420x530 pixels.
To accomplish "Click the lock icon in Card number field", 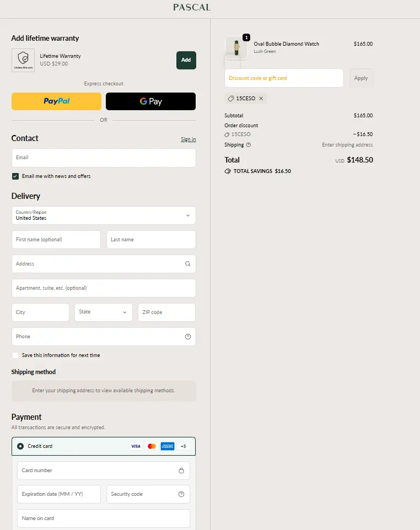I will (x=181, y=470).
